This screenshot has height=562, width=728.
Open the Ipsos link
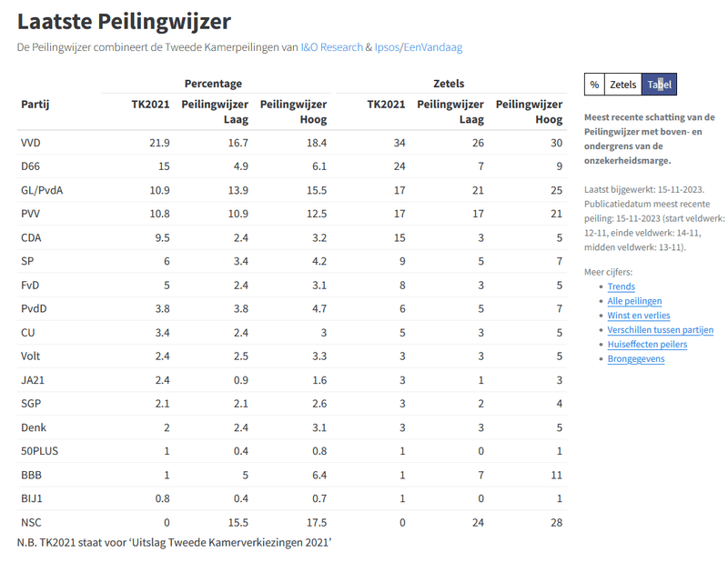click(388, 47)
